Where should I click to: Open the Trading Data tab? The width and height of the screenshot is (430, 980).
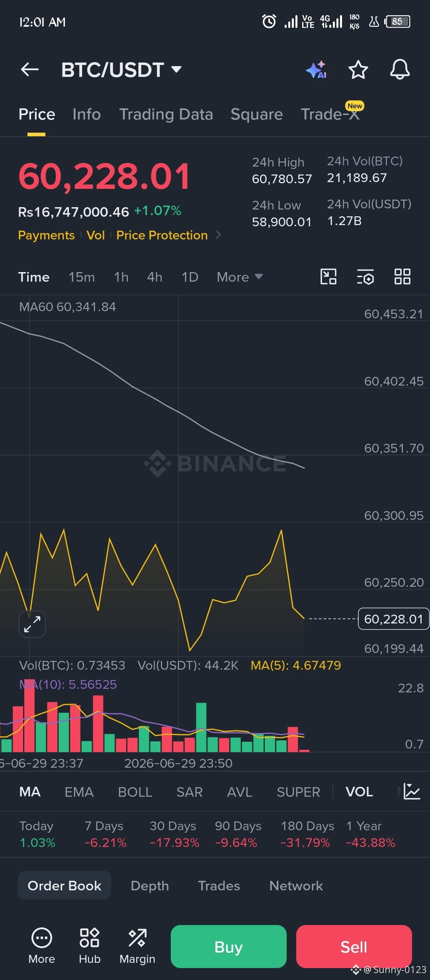[166, 114]
